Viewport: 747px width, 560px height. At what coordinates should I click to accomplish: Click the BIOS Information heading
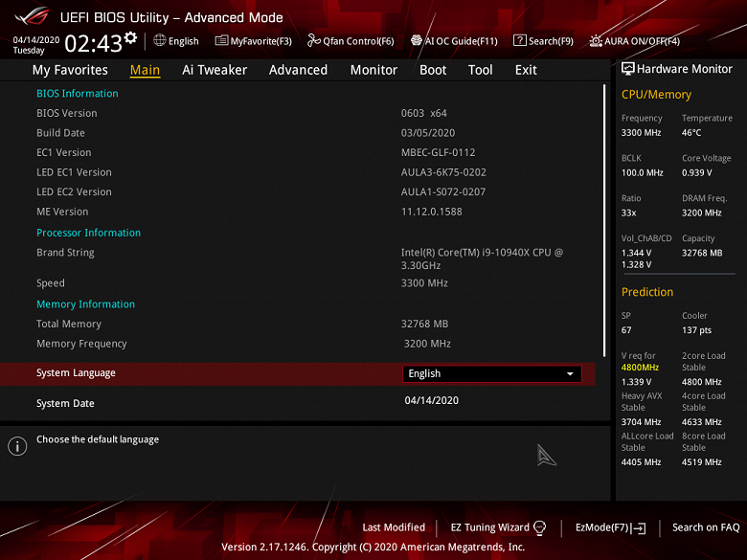tap(78, 94)
